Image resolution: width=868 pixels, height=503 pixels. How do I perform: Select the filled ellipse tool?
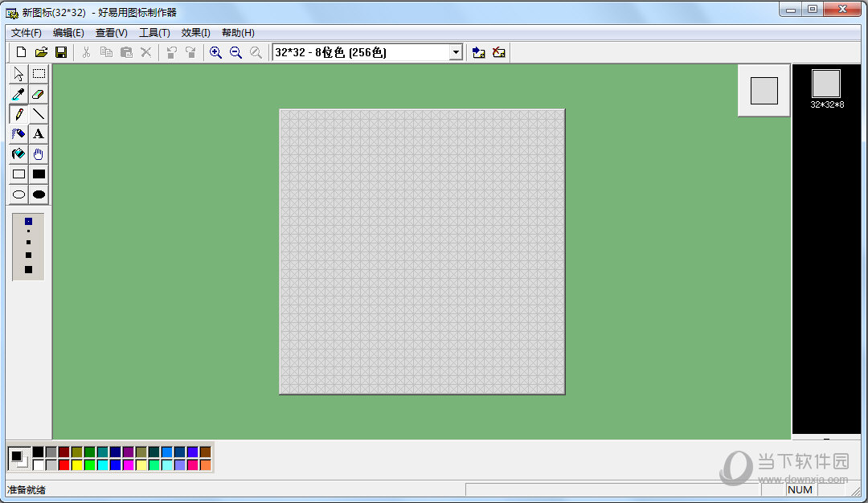(39, 194)
